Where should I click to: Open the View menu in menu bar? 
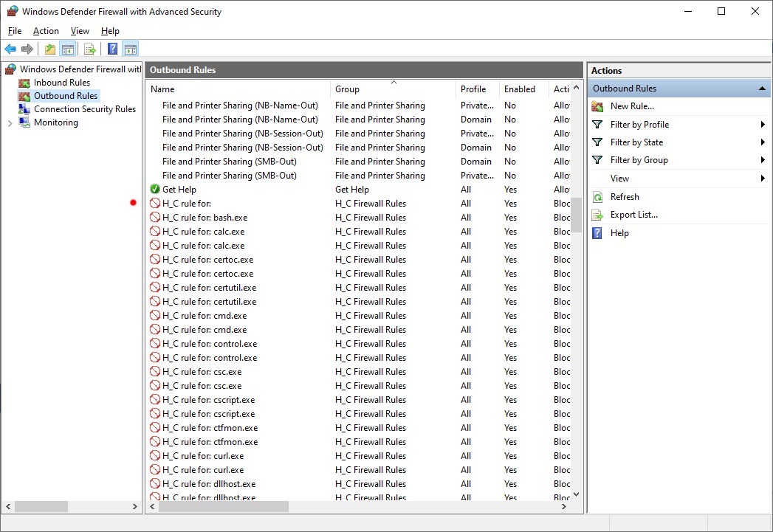pyautogui.click(x=80, y=31)
